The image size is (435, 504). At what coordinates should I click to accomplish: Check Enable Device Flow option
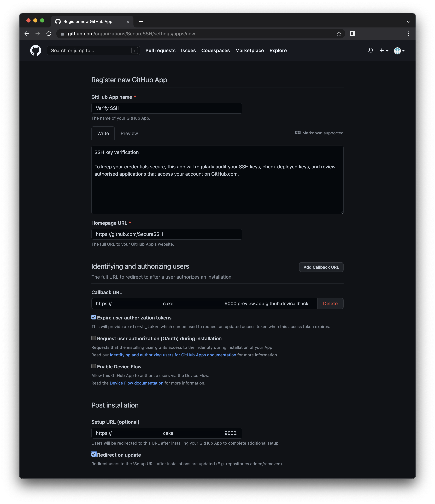tap(93, 366)
